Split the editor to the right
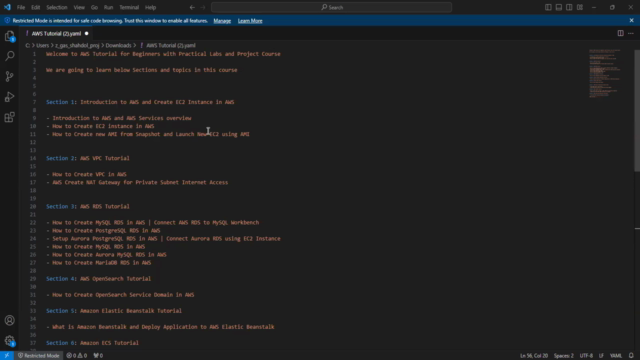 pos(620,33)
